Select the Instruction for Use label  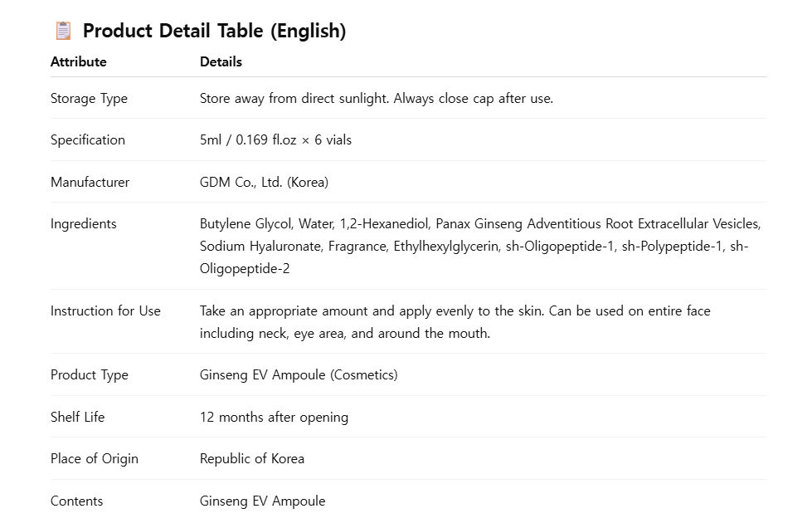[105, 310]
